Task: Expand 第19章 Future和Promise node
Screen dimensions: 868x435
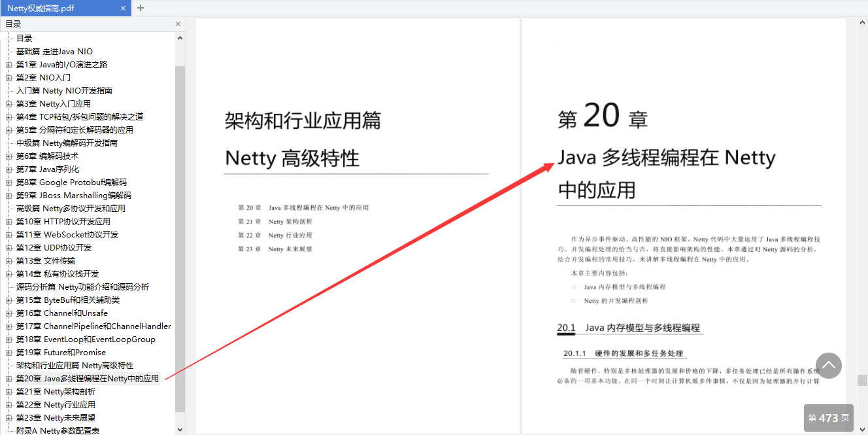Action: pyautogui.click(x=9, y=353)
